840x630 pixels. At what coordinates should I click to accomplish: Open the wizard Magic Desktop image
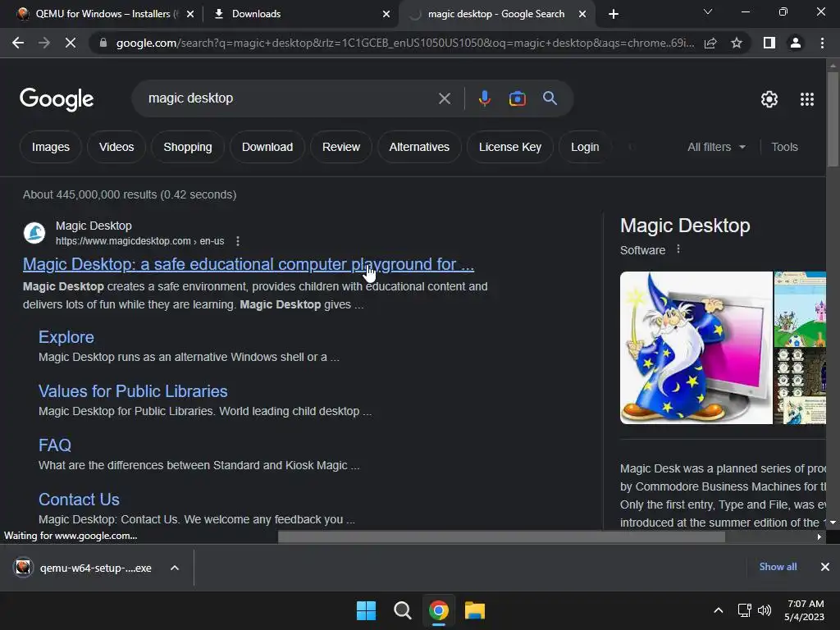pyautogui.click(x=696, y=348)
